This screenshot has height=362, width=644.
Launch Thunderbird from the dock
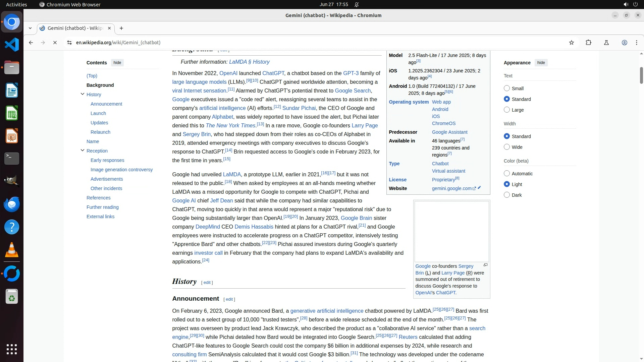12,204
